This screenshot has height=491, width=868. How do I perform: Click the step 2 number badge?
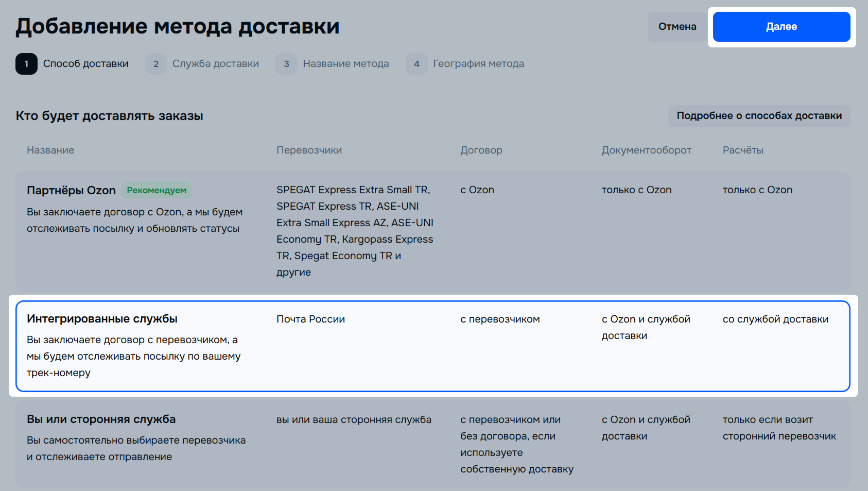(156, 64)
